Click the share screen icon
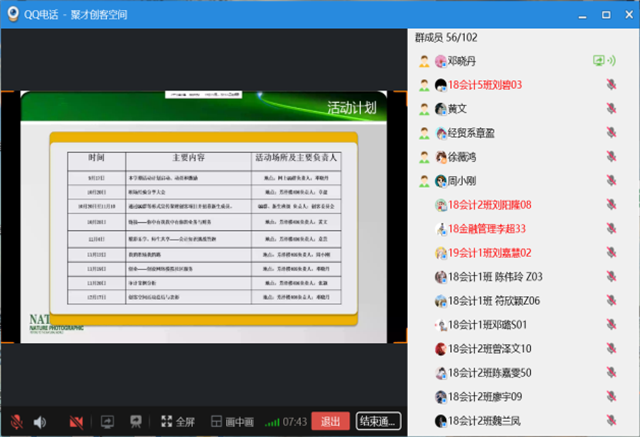Viewport: 640px width, 437px height. click(107, 421)
